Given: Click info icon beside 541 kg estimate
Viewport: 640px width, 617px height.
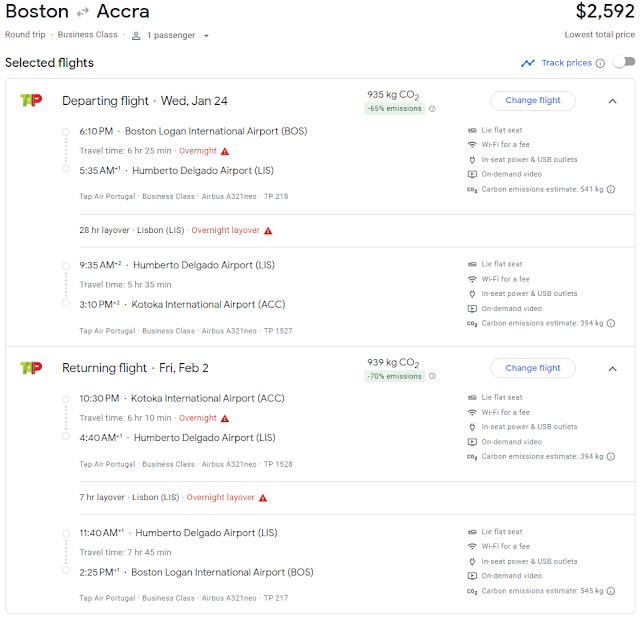Looking at the screenshot, I should pos(611,188).
